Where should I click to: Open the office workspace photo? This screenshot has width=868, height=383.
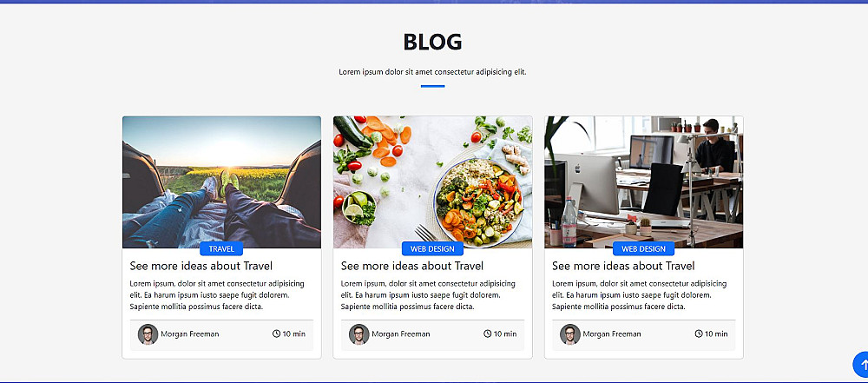644,182
